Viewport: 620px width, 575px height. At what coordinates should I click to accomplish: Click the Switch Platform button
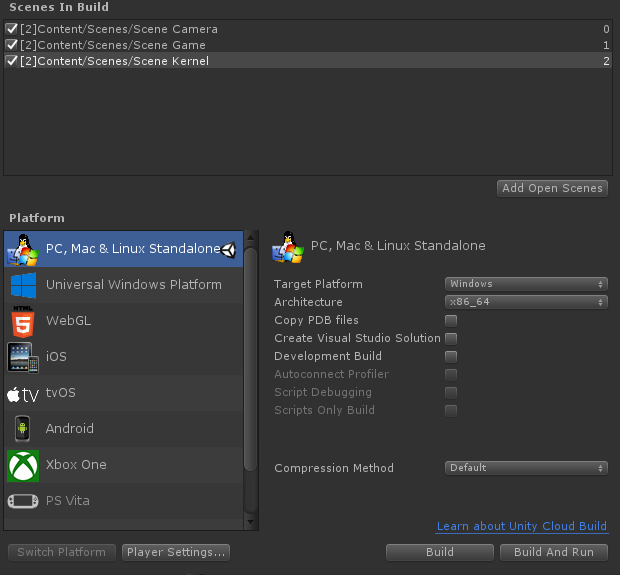(x=62, y=552)
